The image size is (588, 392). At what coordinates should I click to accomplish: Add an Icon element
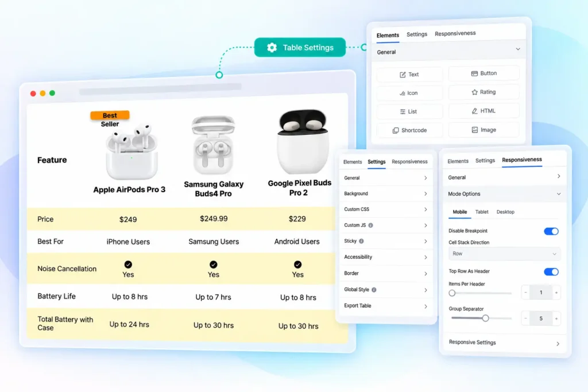click(x=409, y=93)
